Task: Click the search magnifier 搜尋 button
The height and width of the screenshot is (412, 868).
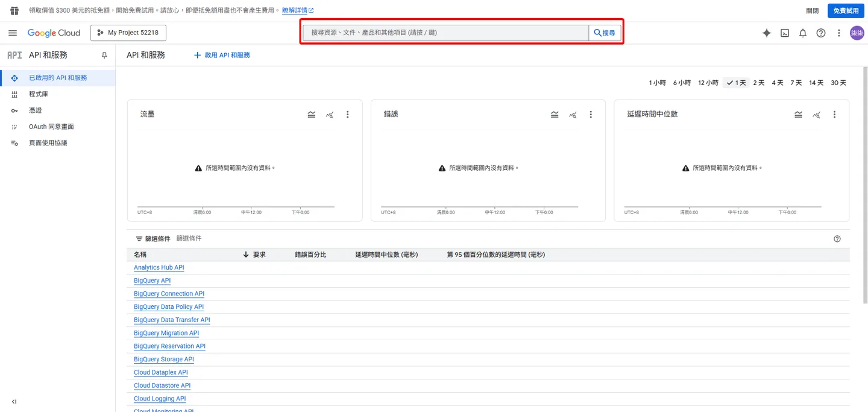Action: [605, 33]
